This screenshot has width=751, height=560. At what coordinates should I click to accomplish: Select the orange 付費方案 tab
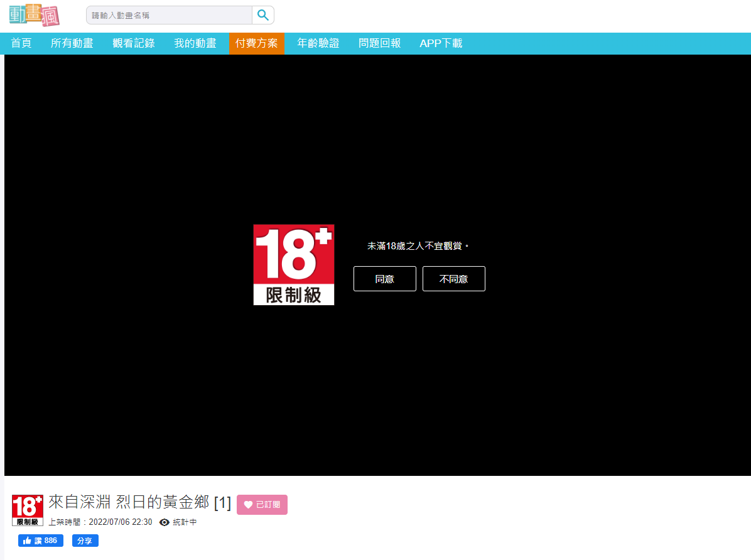(257, 43)
